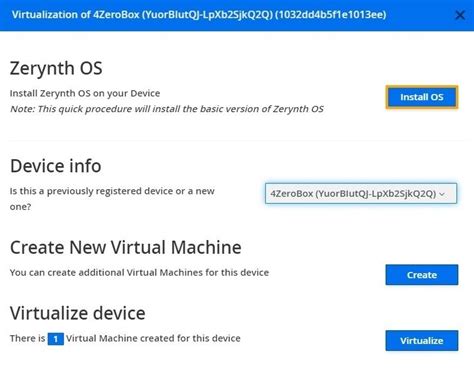474x386 pixels.
Task: Click the device ID 1032dd4b5f1e1013ee in the title
Action: click(x=331, y=15)
